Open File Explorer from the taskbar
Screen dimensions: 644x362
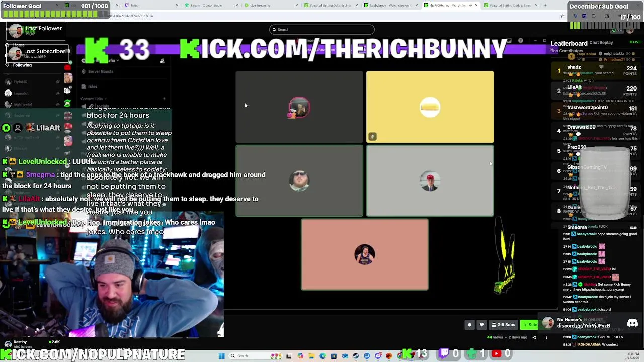311,356
